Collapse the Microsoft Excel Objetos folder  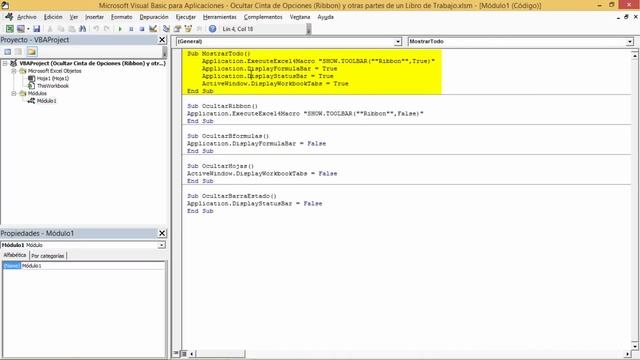coord(13,71)
